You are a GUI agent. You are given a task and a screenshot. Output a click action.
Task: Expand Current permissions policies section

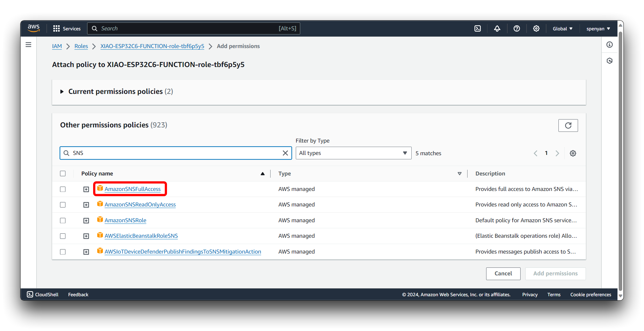coord(62,92)
